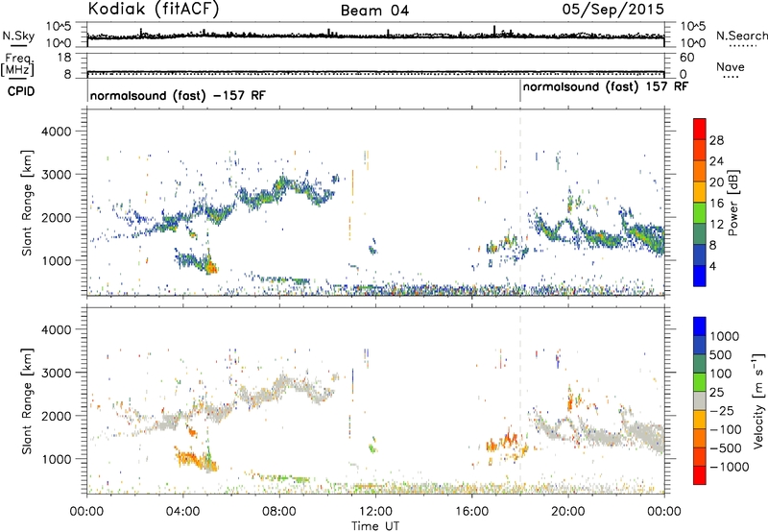The width and height of the screenshot is (768, 532).
Task: Select the -100 label on Velocity colorbar
Action: pos(726,429)
